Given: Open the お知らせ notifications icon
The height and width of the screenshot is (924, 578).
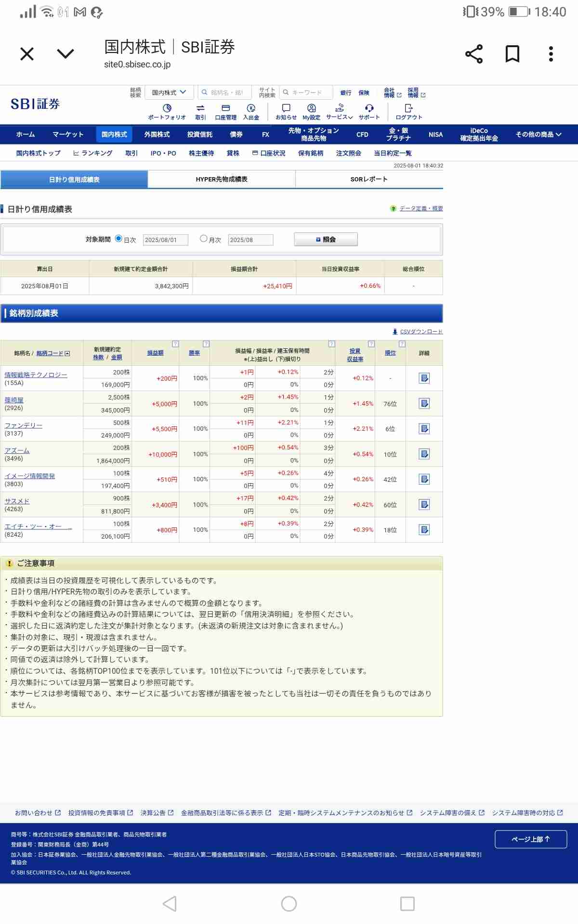Looking at the screenshot, I should coord(286,112).
